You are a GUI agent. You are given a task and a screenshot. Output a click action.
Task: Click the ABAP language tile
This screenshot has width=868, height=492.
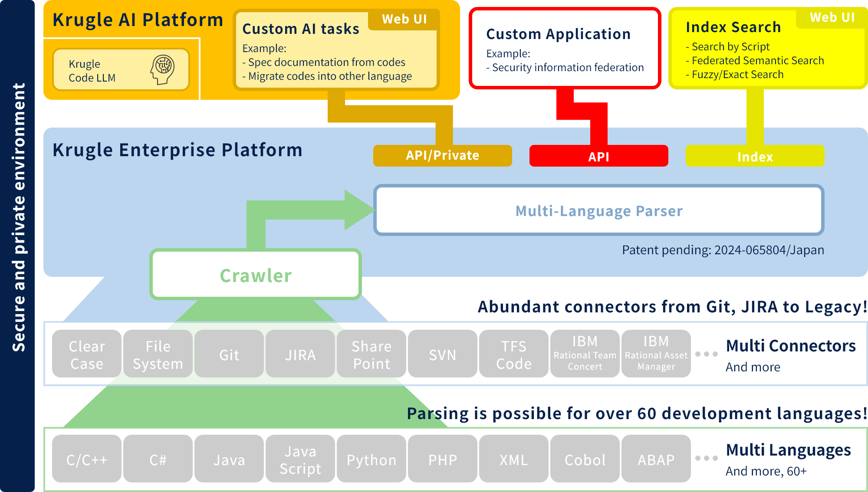pyautogui.click(x=656, y=459)
